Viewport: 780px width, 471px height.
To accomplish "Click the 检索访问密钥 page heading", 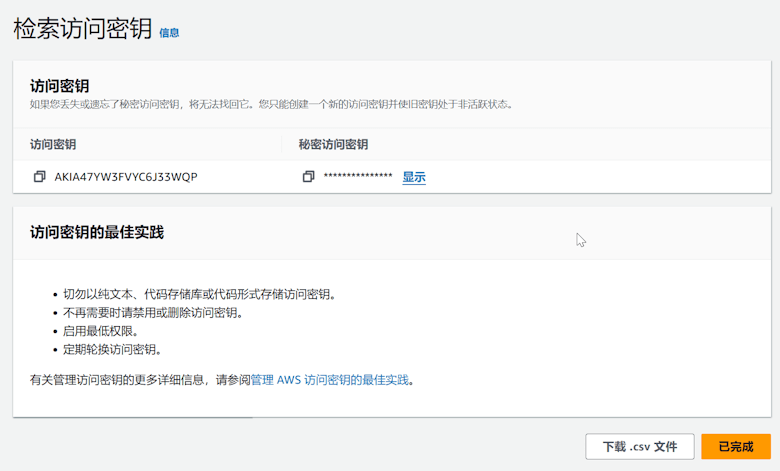I will pyautogui.click(x=82, y=29).
